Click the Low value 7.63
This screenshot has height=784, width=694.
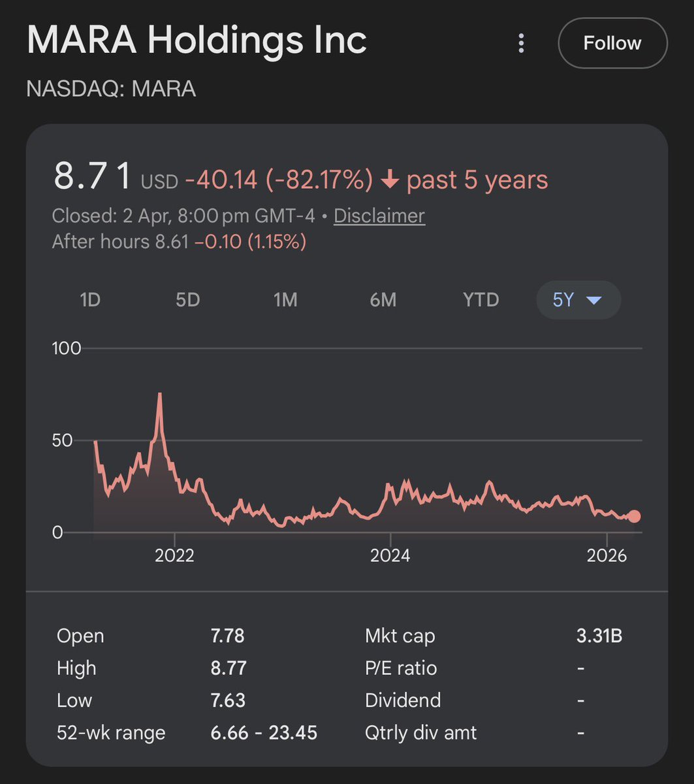pos(228,700)
